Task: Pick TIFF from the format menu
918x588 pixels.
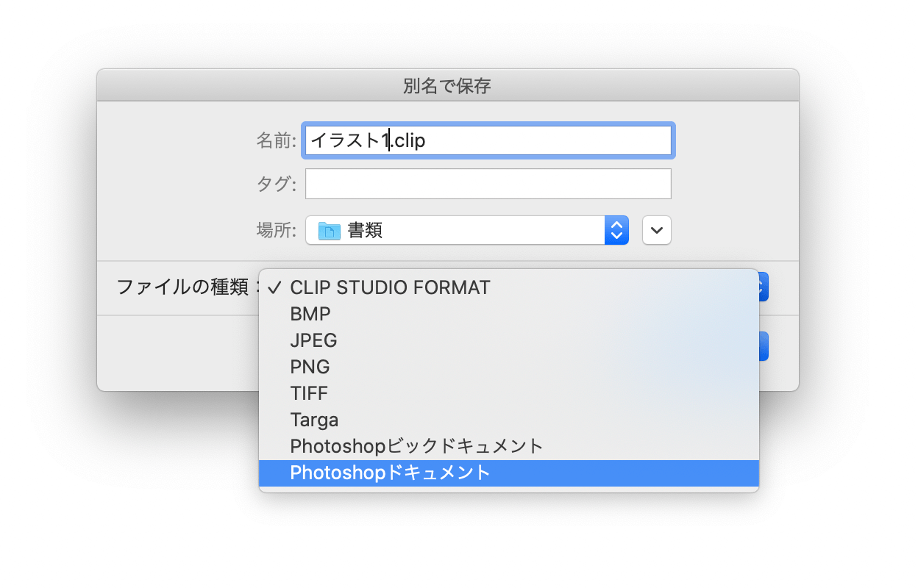Action: click(308, 393)
